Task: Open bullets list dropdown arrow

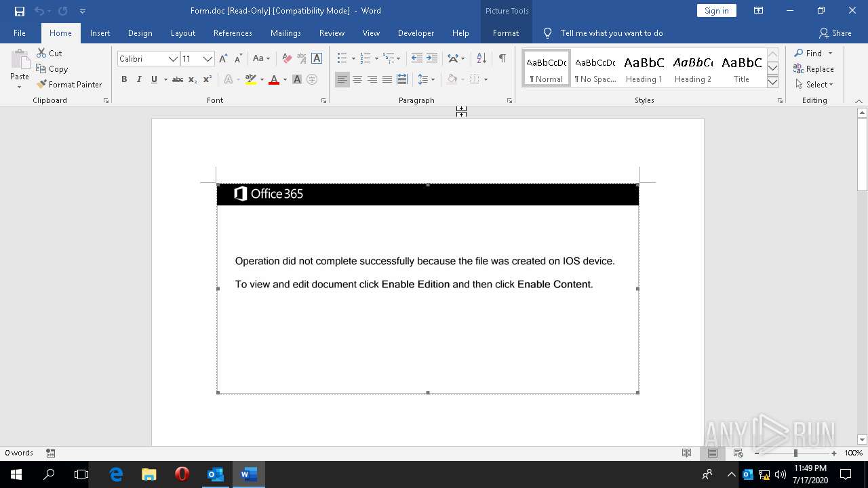Action: click(353, 59)
